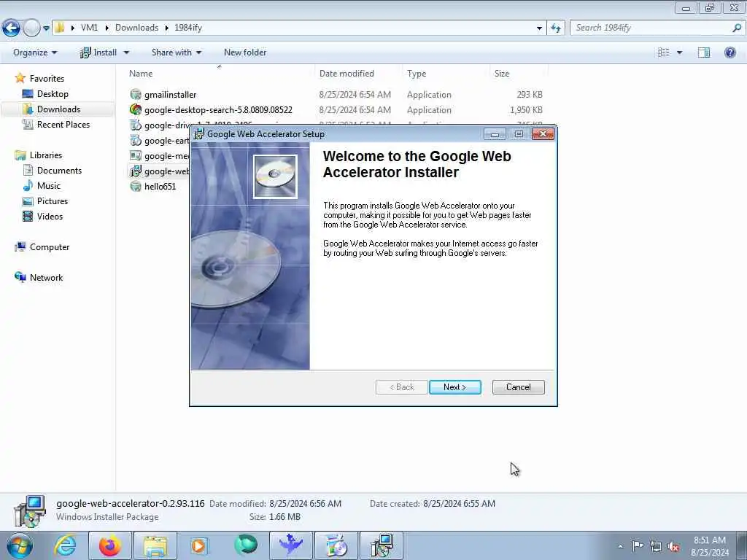Click VM1 in the address breadcrumb
The width and height of the screenshot is (747, 560).
89,28
